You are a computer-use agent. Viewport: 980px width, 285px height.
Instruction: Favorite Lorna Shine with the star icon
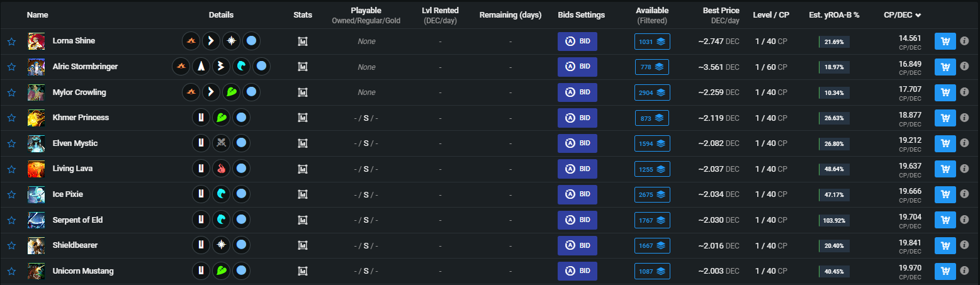(x=11, y=42)
